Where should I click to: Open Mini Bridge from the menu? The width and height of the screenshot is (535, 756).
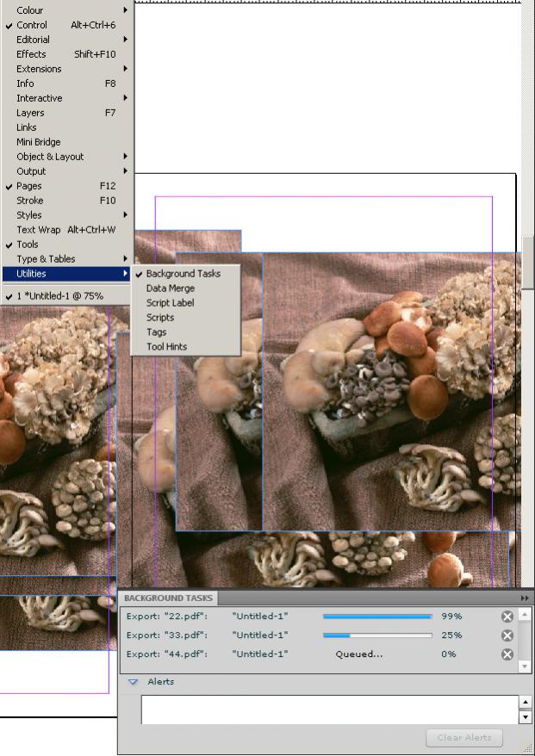pos(66,142)
